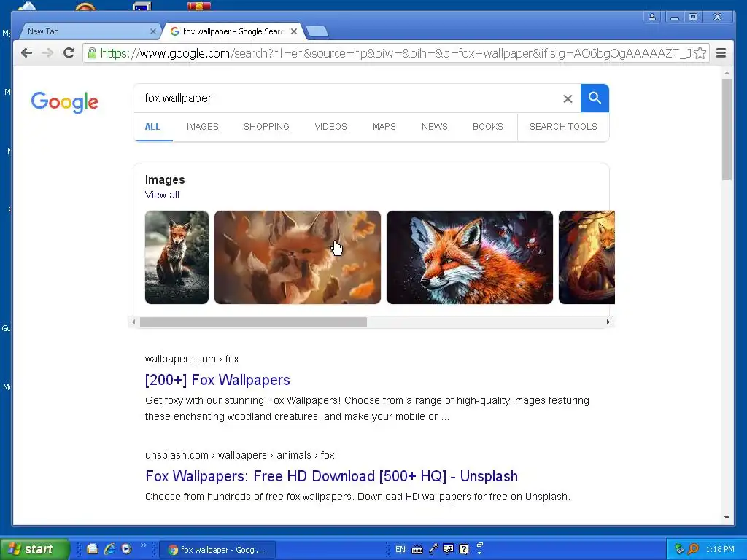
Task: Switch to the BOOKS search tab
Action: 488,127
